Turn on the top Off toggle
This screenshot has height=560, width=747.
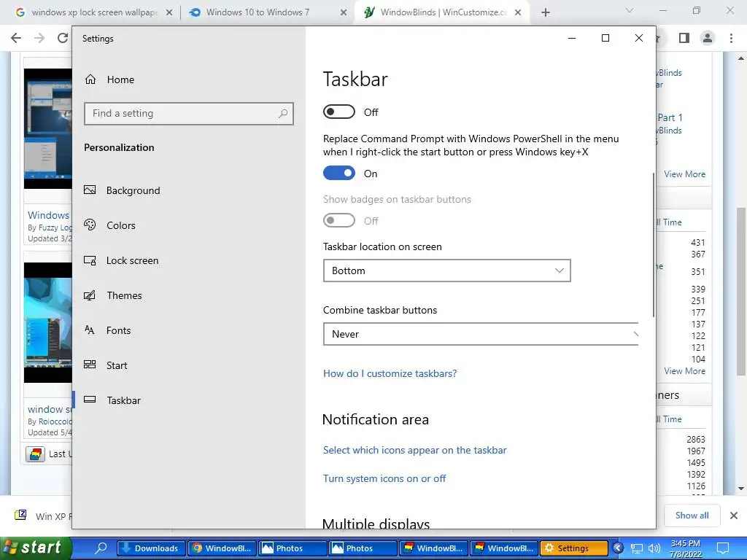[x=339, y=112]
